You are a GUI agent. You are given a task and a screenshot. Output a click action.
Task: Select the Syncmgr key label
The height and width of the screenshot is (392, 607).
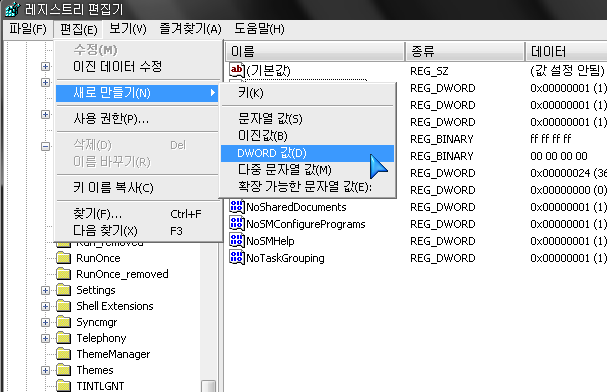[96, 322]
